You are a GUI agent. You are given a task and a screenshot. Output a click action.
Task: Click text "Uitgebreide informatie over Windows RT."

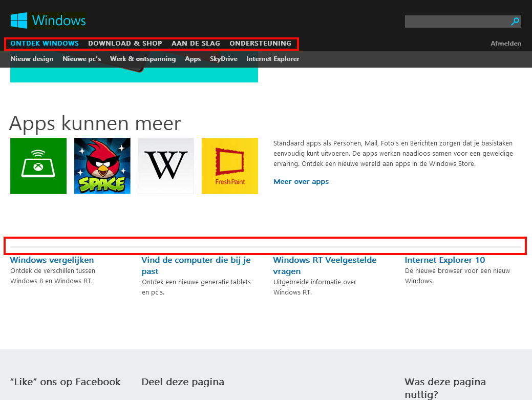315,287
